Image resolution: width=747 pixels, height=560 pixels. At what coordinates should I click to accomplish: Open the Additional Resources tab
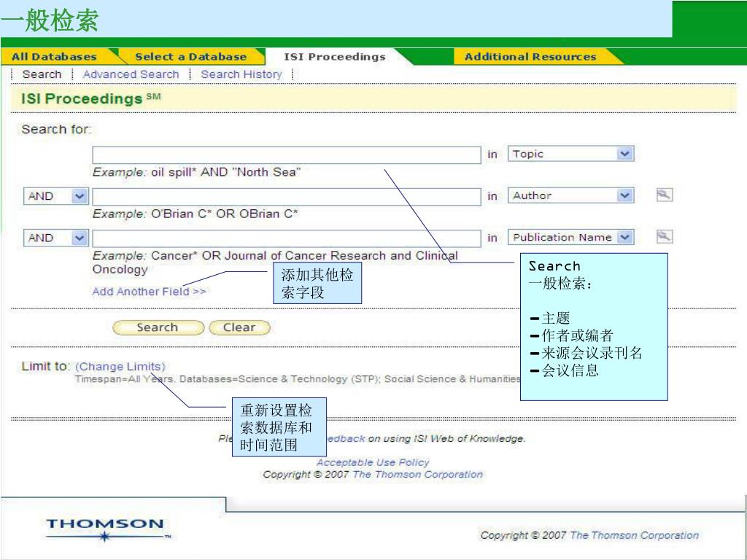[530, 57]
